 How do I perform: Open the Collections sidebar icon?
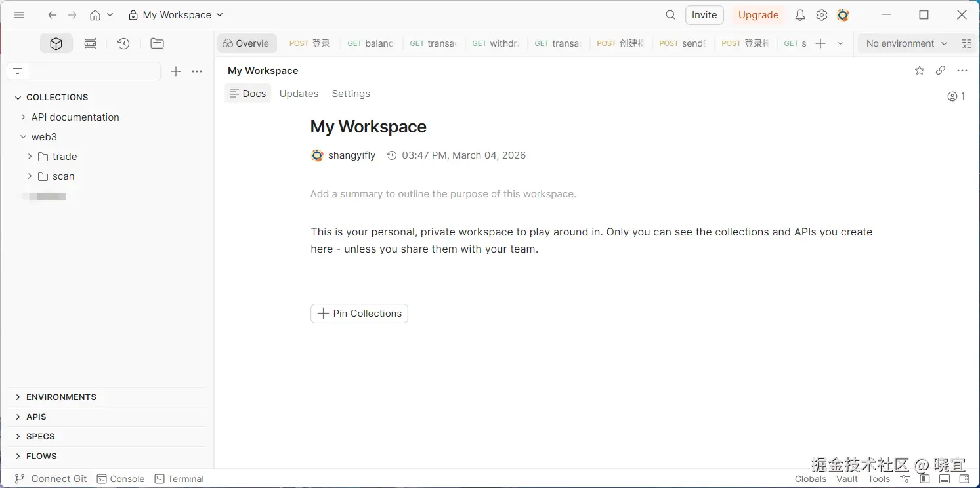pos(56,44)
